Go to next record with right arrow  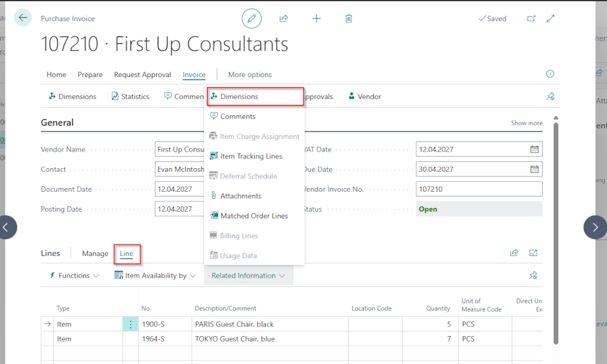pos(595,227)
